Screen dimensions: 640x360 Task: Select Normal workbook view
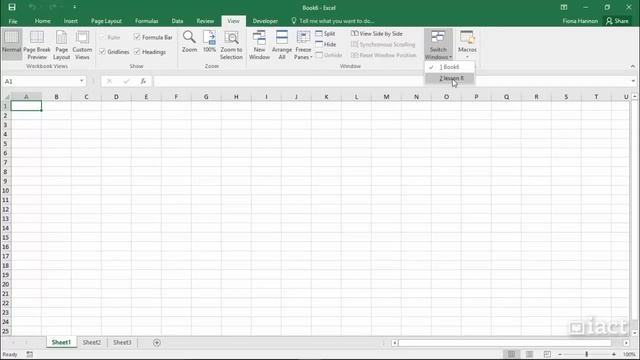(x=11, y=44)
